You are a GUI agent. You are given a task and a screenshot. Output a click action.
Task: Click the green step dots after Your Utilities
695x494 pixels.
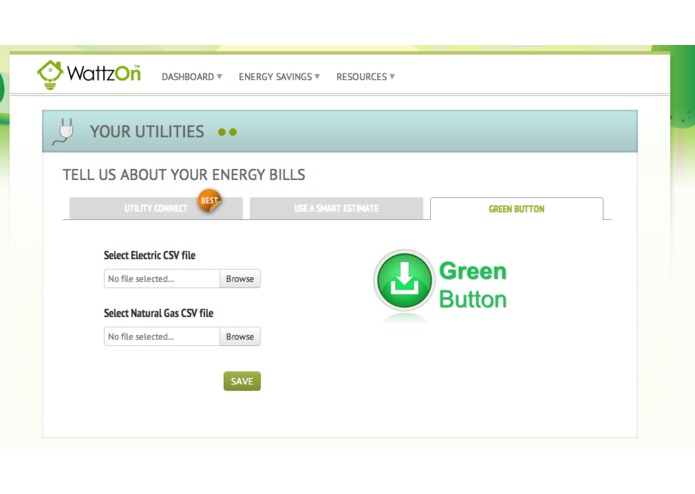click(x=227, y=132)
